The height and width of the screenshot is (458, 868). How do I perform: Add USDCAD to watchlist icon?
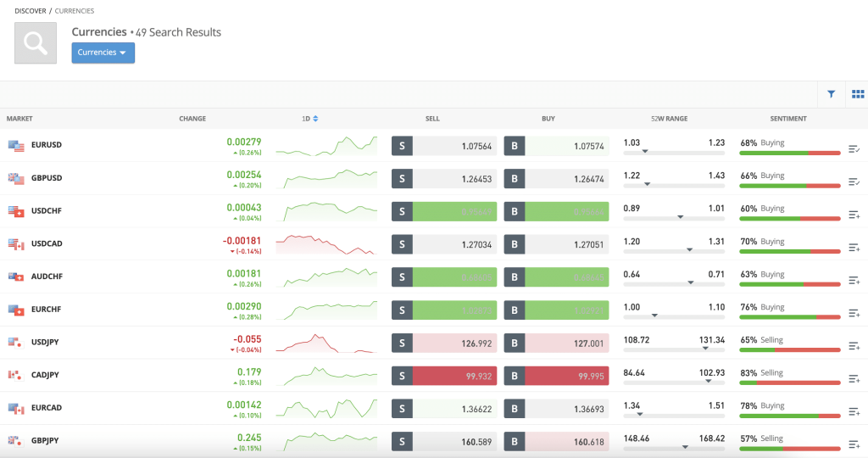tap(854, 248)
